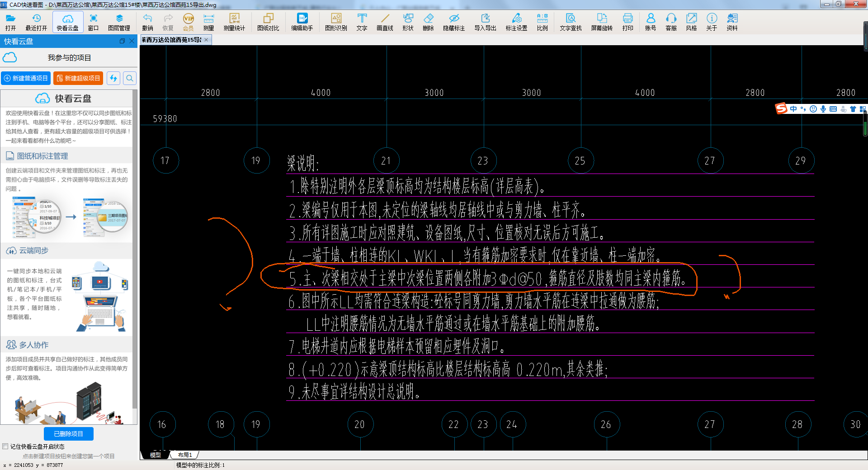Open 风格 style settings
Image resolution: width=868 pixels, height=470 pixels.
click(x=691, y=22)
